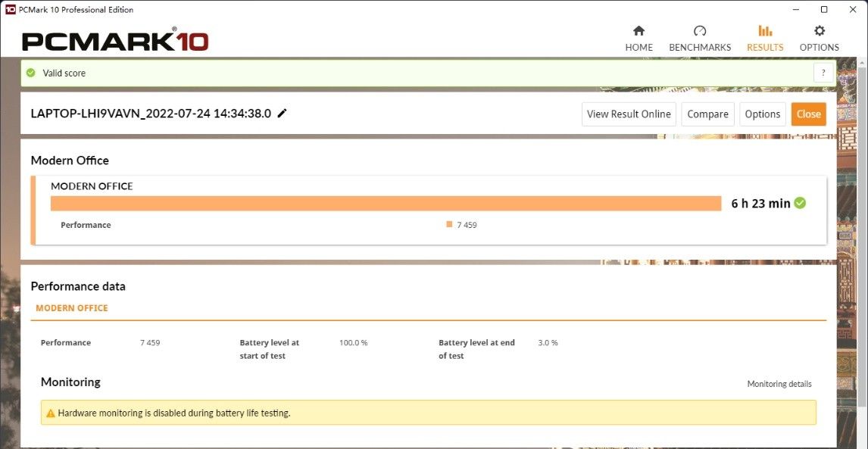Click the 6 h 23 min battery result
868x449 pixels.
[x=760, y=203]
